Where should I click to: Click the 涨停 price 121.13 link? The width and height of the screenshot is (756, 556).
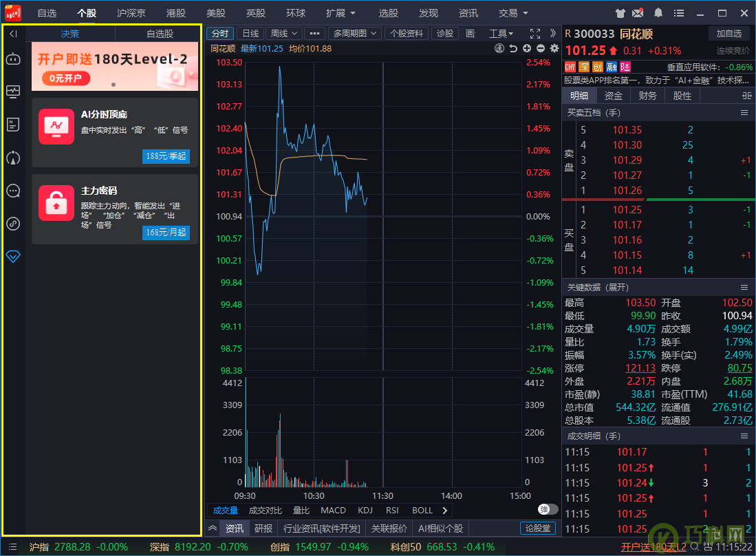640,368
